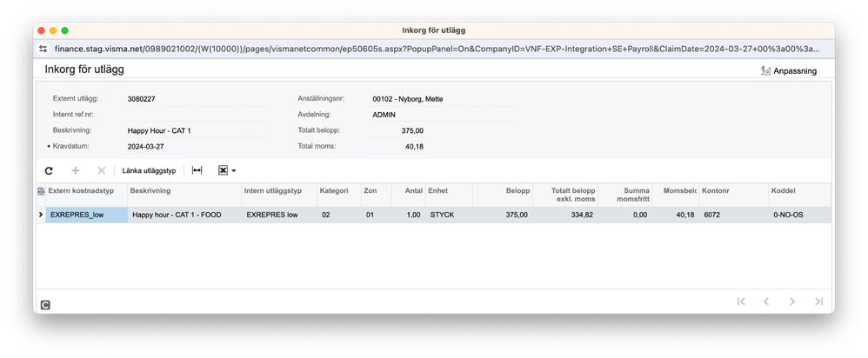
Task: Click the Antal column header
Action: pos(408,195)
